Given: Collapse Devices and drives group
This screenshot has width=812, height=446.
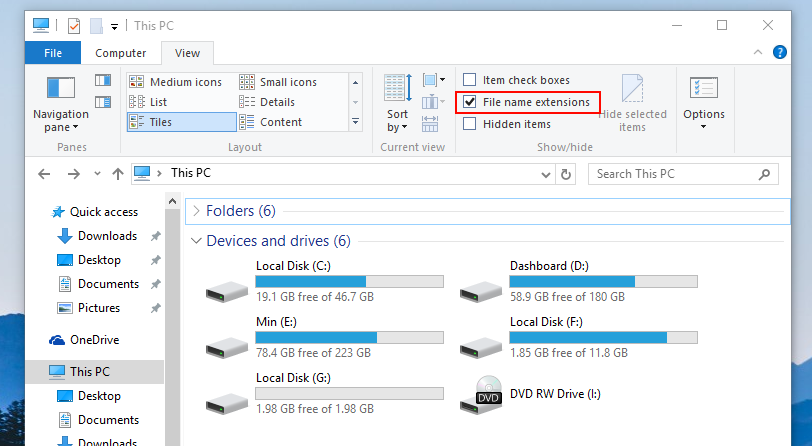Looking at the screenshot, I should tap(196, 241).
